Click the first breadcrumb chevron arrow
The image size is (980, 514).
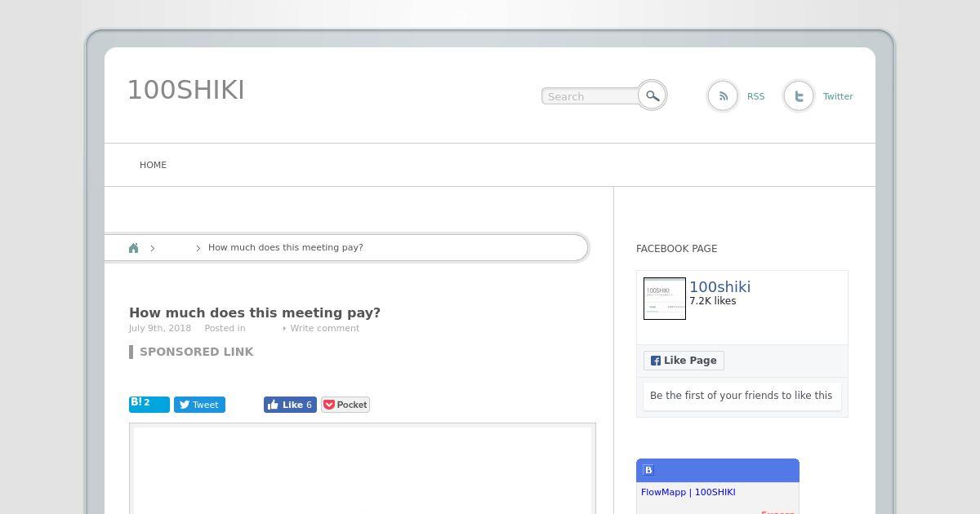(x=152, y=248)
